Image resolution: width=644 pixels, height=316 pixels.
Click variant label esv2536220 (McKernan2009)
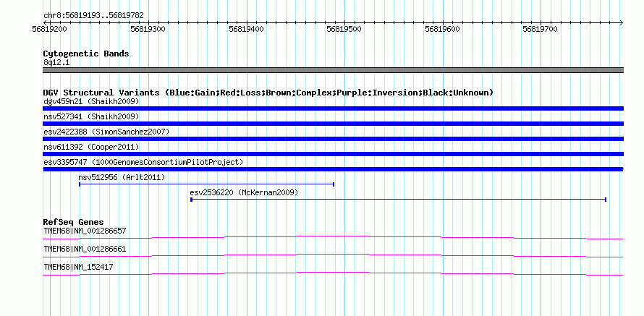pos(244,192)
